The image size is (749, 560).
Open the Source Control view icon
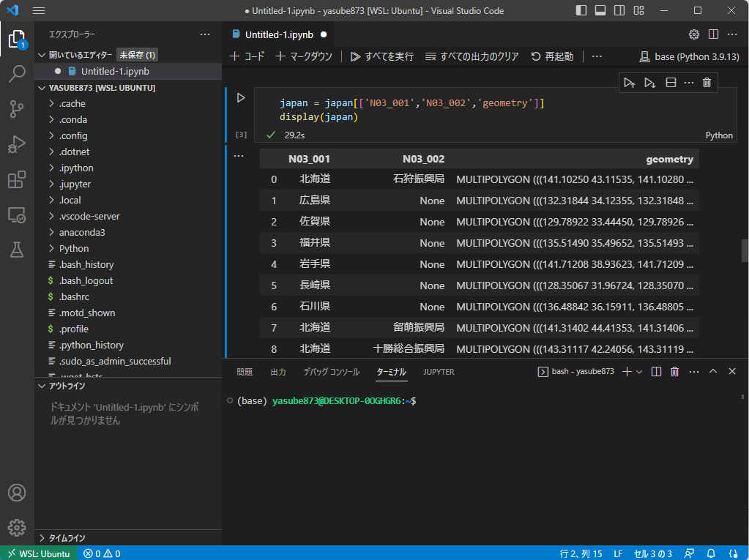(17, 109)
